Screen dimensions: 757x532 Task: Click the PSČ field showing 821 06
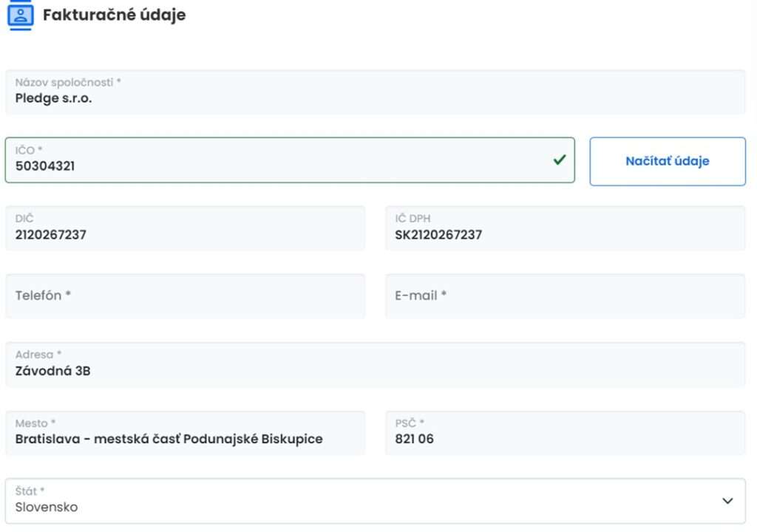point(566,433)
